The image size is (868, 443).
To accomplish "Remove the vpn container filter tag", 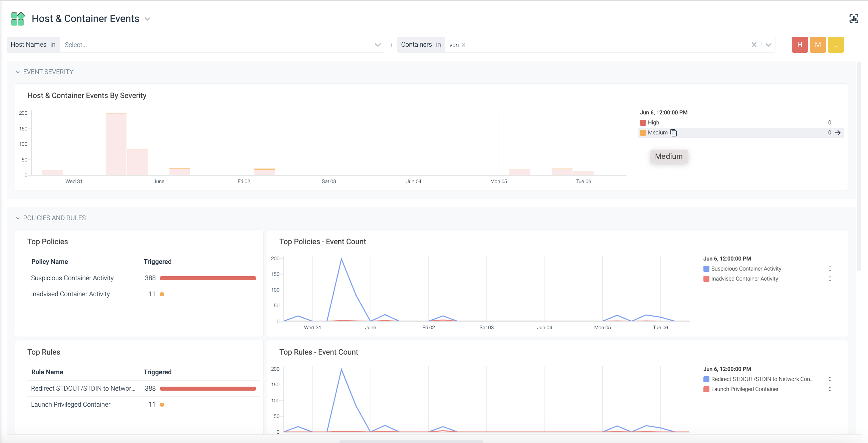I will coord(463,45).
